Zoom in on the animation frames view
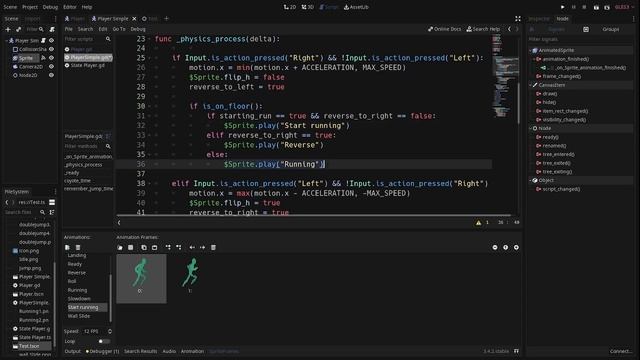 click(516, 247)
